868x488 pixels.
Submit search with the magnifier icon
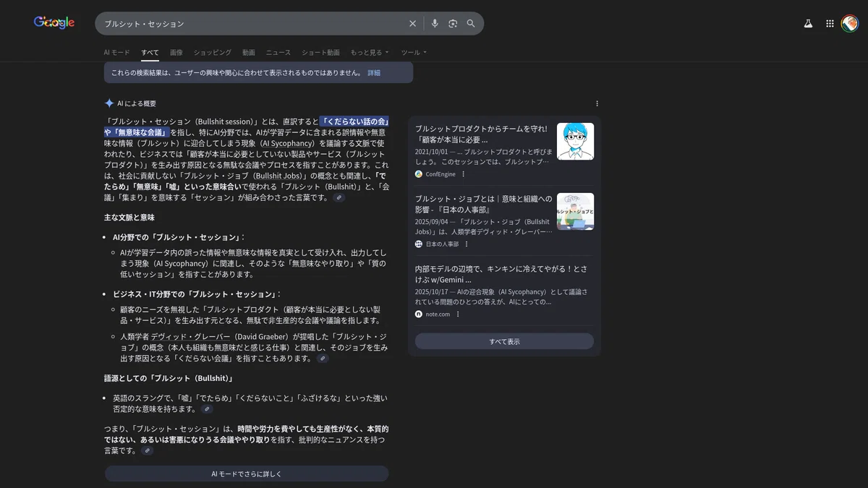471,24
